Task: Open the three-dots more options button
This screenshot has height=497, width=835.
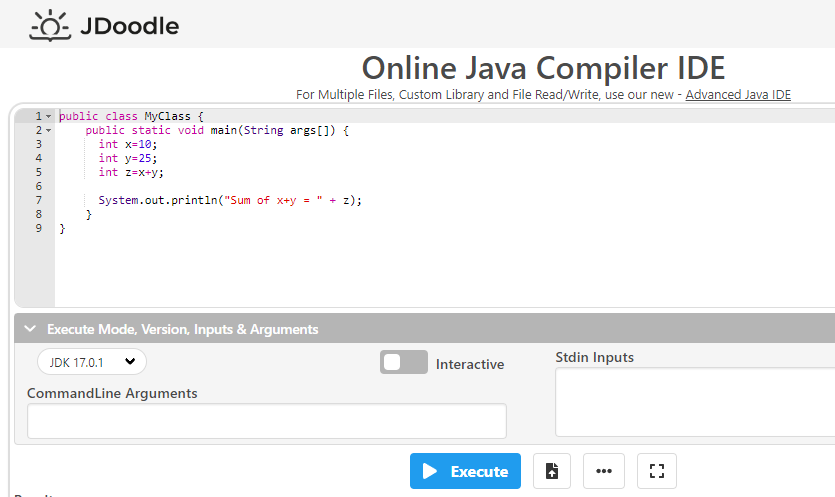Action: click(x=604, y=471)
